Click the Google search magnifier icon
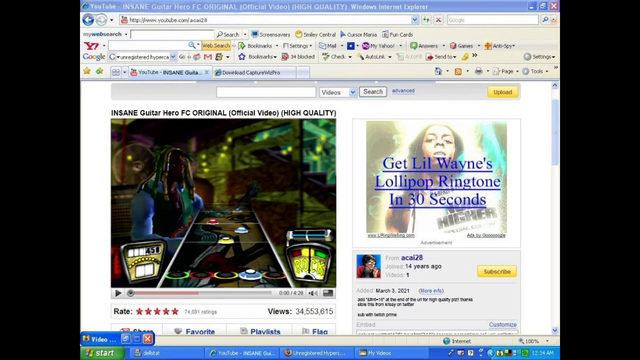 click(545, 20)
